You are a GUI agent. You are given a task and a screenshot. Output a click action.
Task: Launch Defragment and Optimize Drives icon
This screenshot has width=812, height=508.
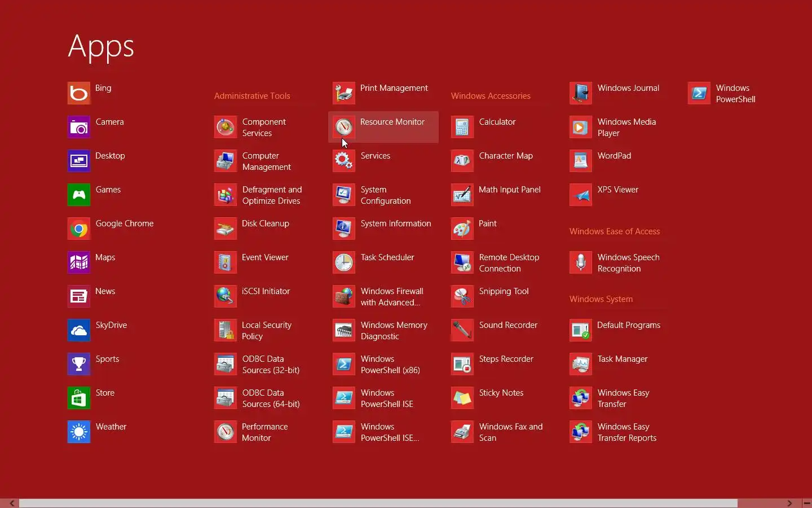pyautogui.click(x=226, y=195)
